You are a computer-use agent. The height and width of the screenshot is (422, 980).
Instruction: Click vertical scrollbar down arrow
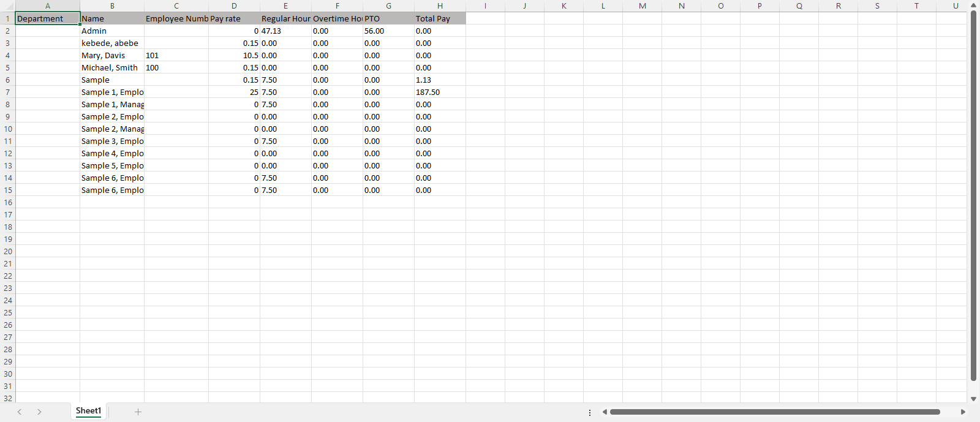point(973,399)
